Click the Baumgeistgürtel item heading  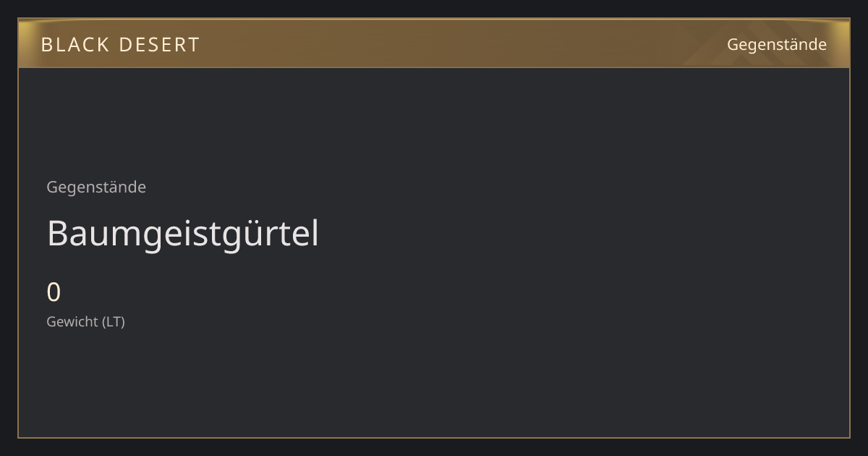(183, 234)
